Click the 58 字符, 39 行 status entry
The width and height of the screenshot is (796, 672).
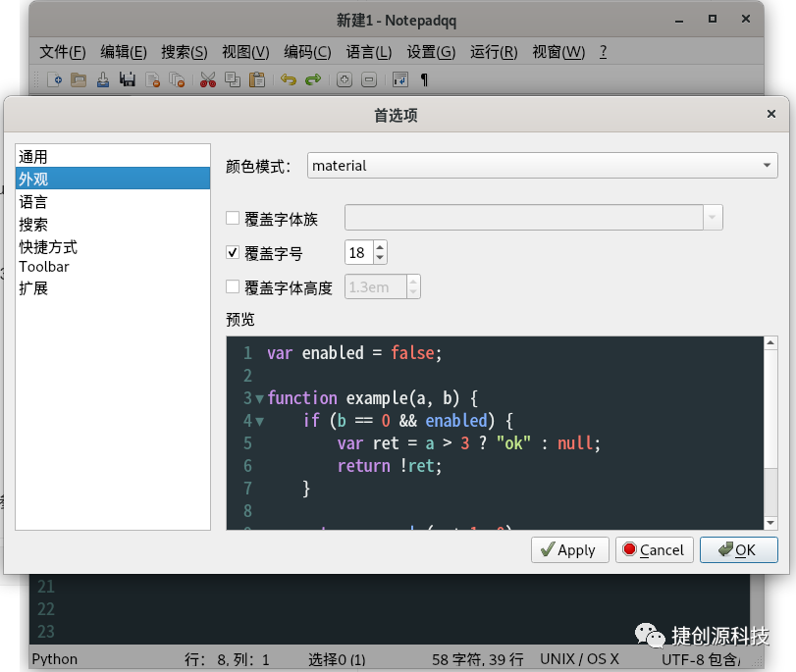click(x=478, y=659)
